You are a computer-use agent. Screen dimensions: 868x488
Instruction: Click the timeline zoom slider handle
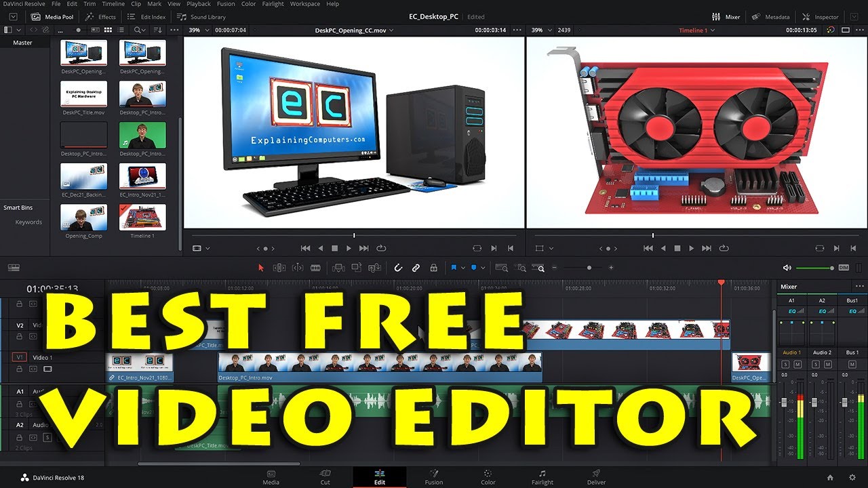589,268
